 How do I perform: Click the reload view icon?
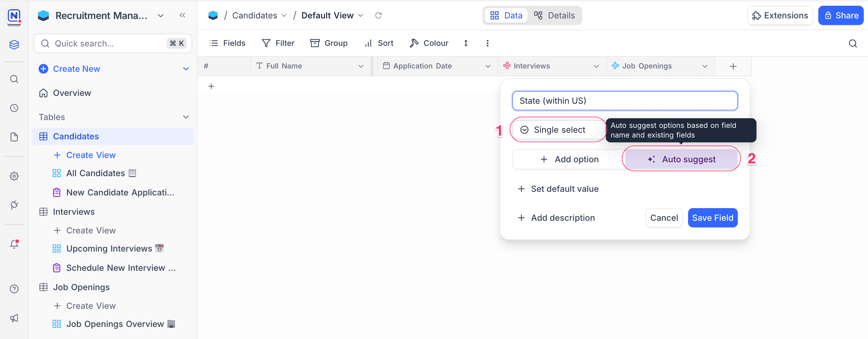coord(379,15)
